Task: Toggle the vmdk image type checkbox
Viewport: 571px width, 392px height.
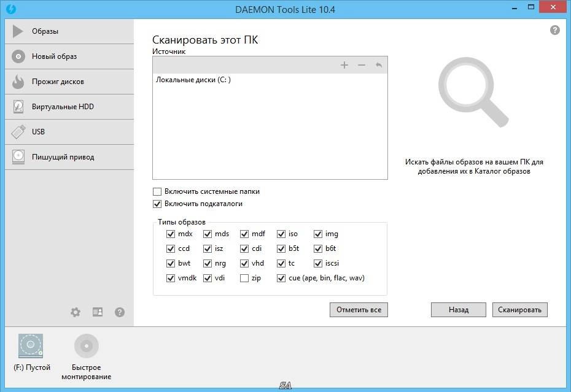Action: tap(171, 278)
